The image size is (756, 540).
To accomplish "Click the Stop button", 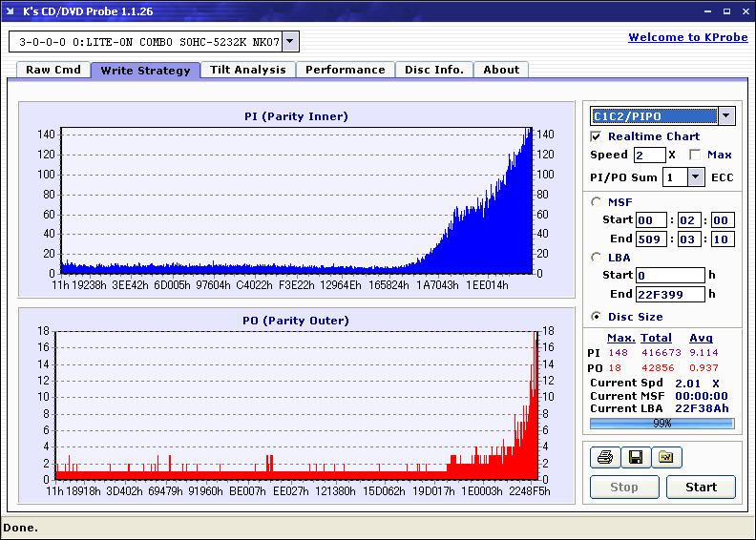I will tap(624, 487).
